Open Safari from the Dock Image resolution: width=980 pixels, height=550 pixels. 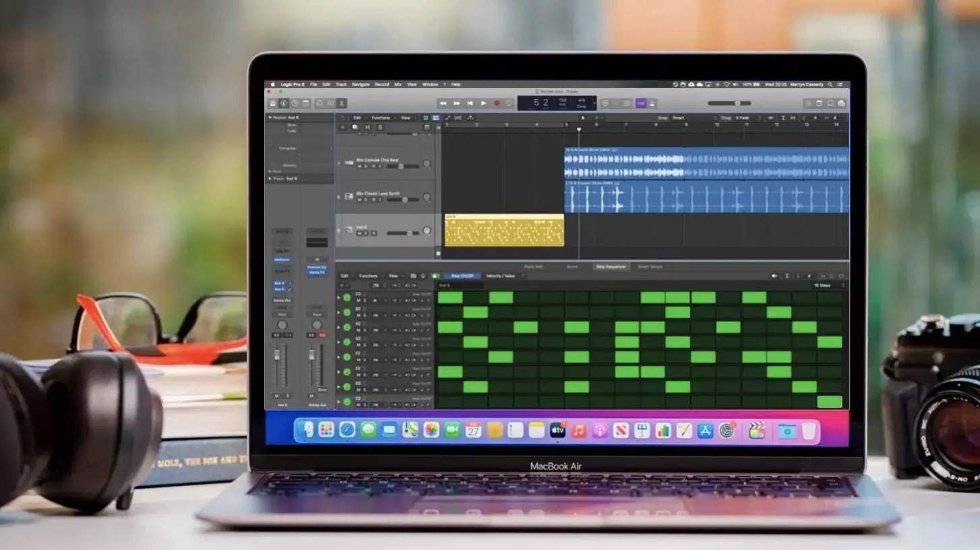[347, 429]
